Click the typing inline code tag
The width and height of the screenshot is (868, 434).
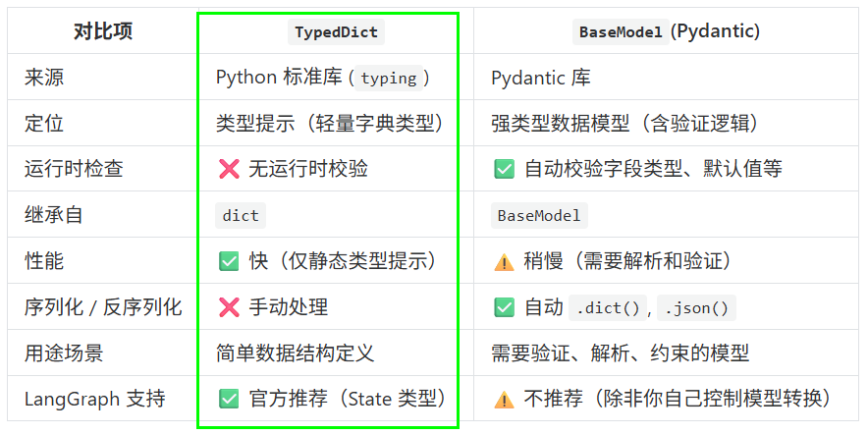(389, 78)
